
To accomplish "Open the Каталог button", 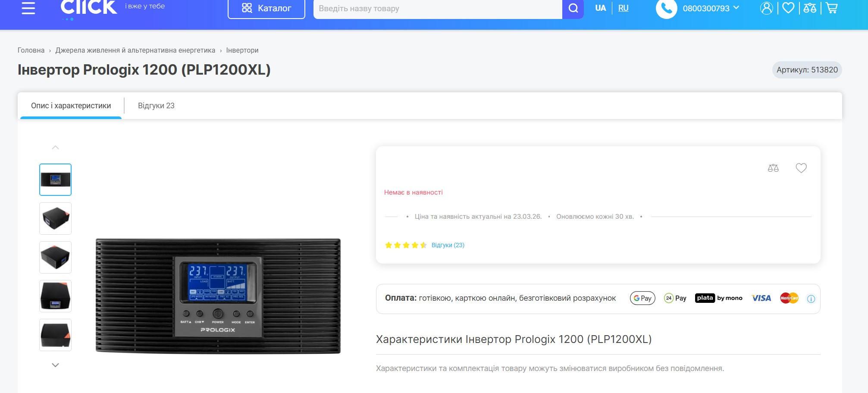I will tap(266, 8).
